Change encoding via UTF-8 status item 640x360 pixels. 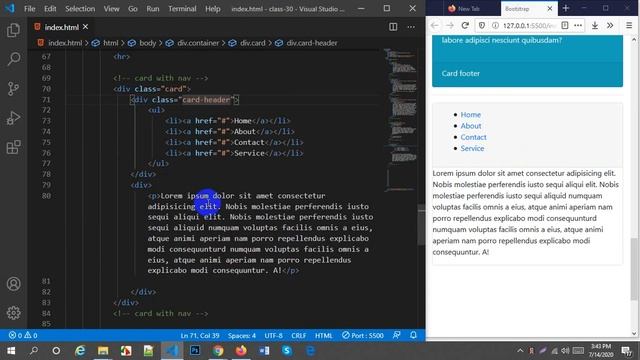(x=273, y=336)
